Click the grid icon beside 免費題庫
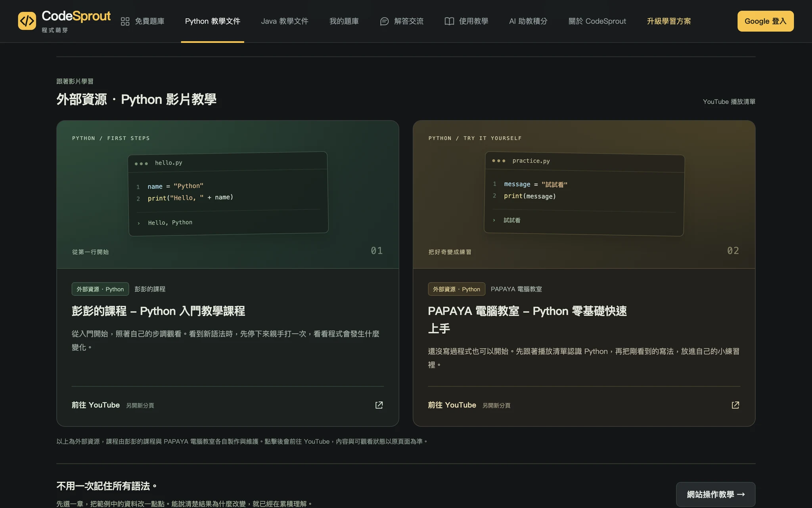Viewport: 812px width, 508px height. (x=125, y=21)
